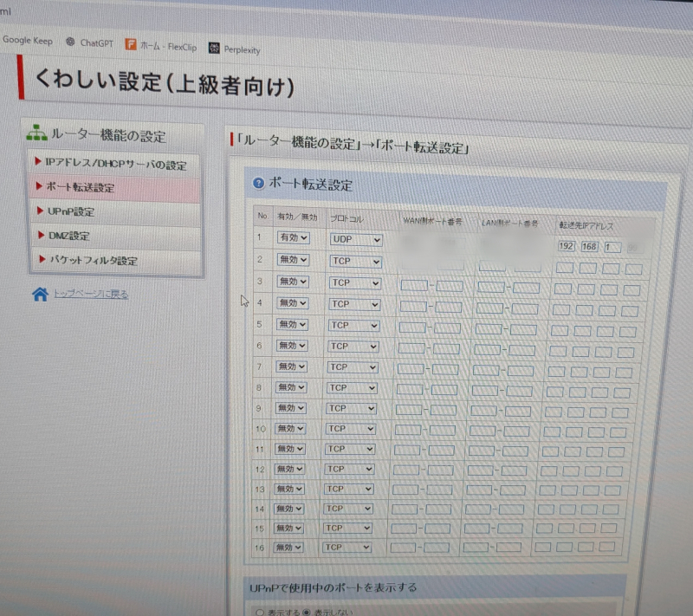
Task: Click the blue help icon beside ポート転送設定
Action: point(257,184)
